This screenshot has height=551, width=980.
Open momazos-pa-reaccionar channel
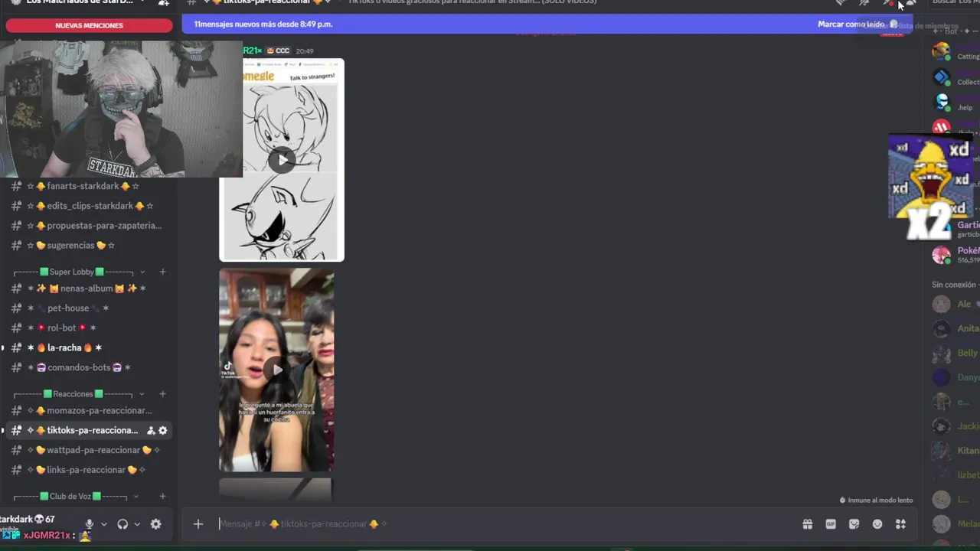coord(89,411)
